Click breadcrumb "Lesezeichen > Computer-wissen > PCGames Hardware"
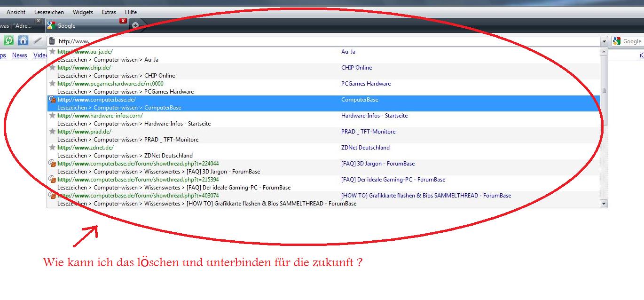The width and height of the screenshot is (644, 300). coord(126,92)
